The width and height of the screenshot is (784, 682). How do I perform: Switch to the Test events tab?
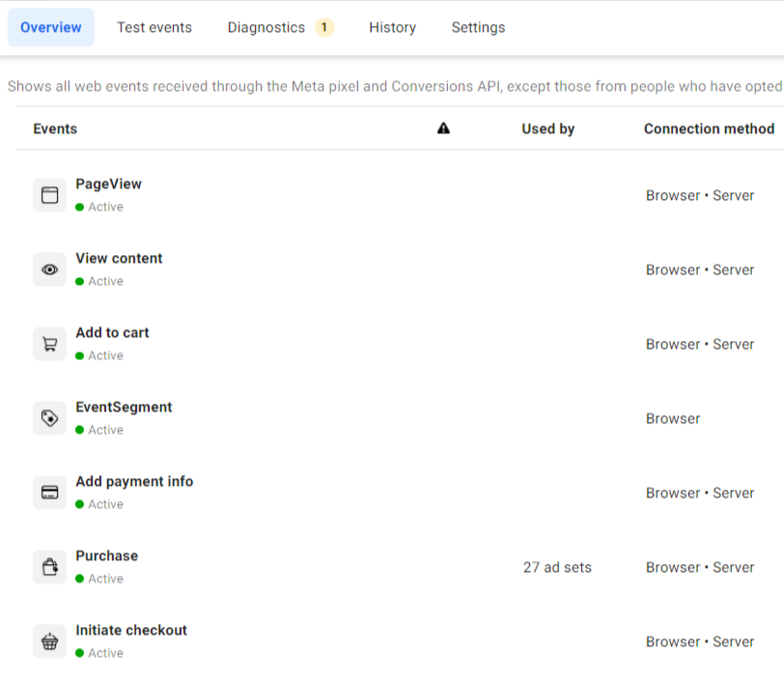click(x=154, y=27)
